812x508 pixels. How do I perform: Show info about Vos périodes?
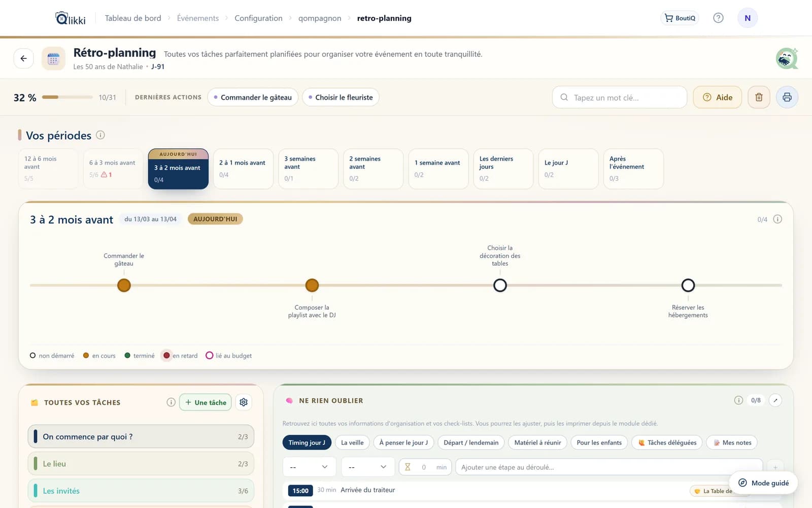100,135
